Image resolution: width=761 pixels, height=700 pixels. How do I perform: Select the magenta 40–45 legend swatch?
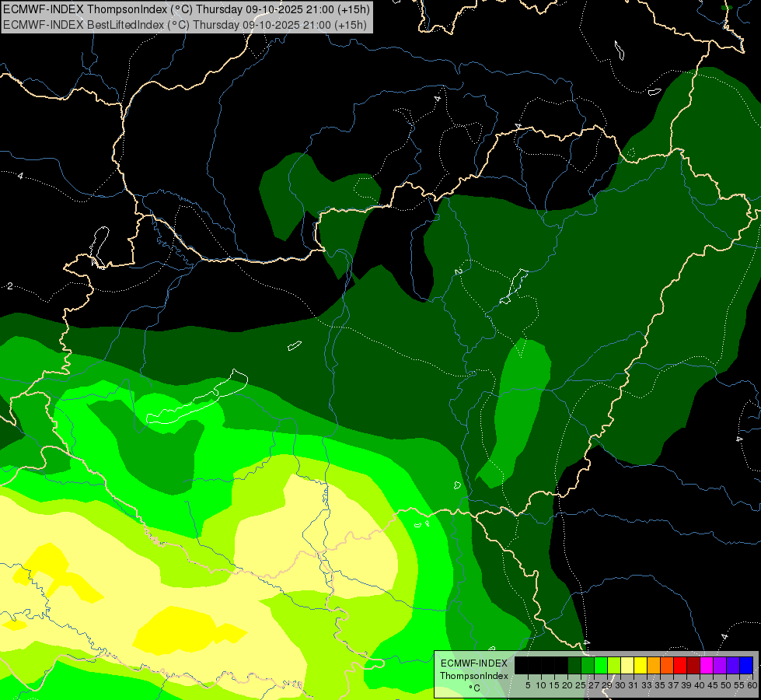point(707,665)
